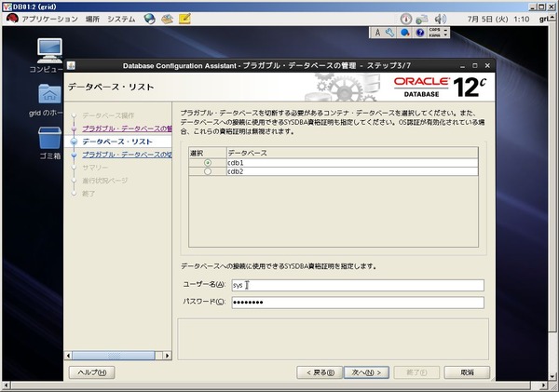Click the パスワード input field

(358, 303)
